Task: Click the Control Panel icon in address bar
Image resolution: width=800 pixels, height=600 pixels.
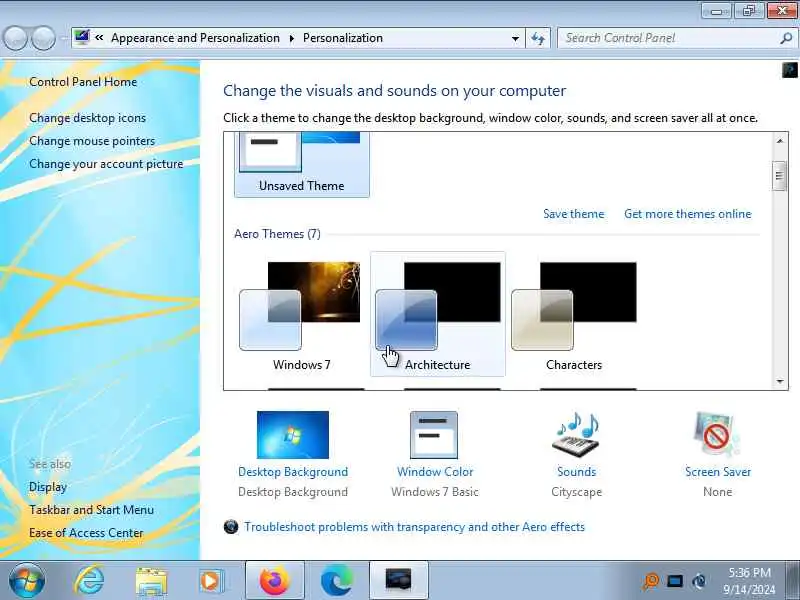Action: point(82,38)
